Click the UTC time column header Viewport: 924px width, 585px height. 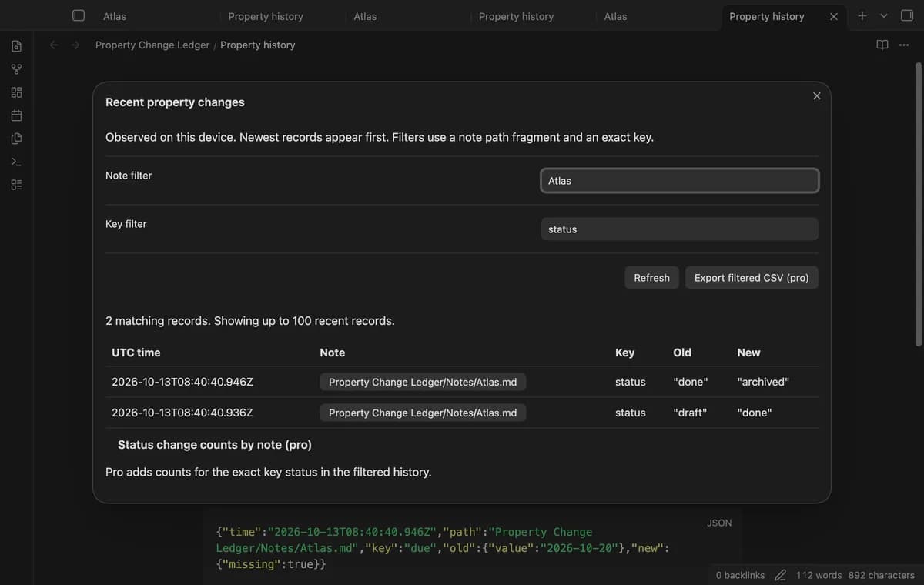point(136,353)
